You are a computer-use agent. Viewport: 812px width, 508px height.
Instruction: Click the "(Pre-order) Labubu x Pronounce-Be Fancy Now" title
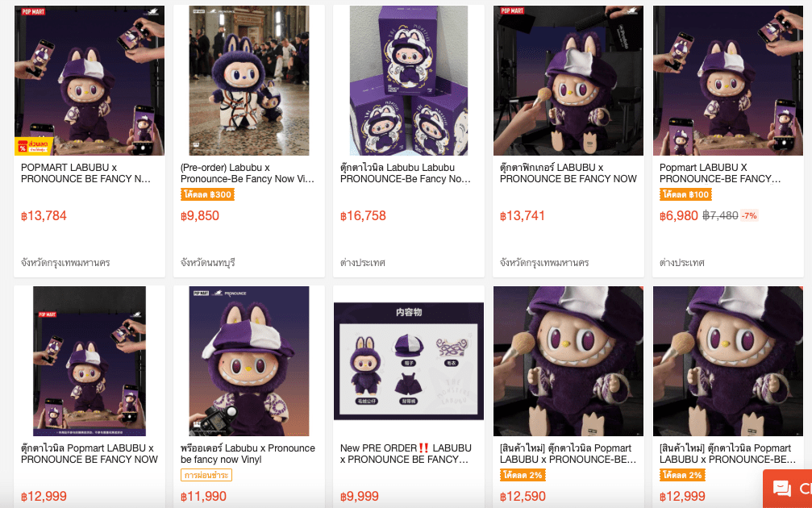pos(248,173)
